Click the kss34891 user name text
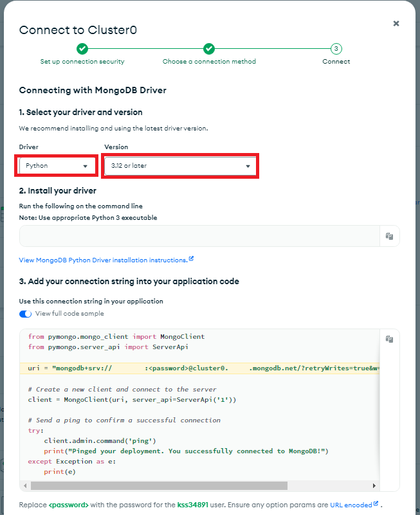Image resolution: width=420 pixels, height=515 pixels. click(192, 505)
